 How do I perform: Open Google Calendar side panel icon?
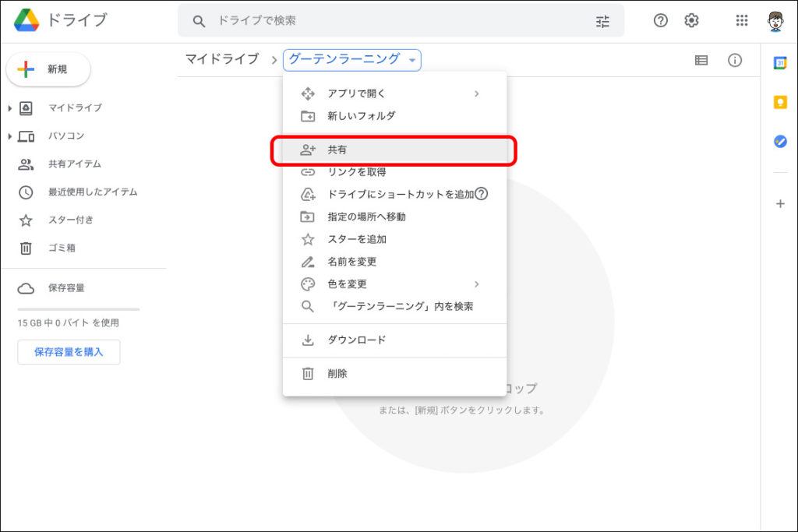pos(779,63)
